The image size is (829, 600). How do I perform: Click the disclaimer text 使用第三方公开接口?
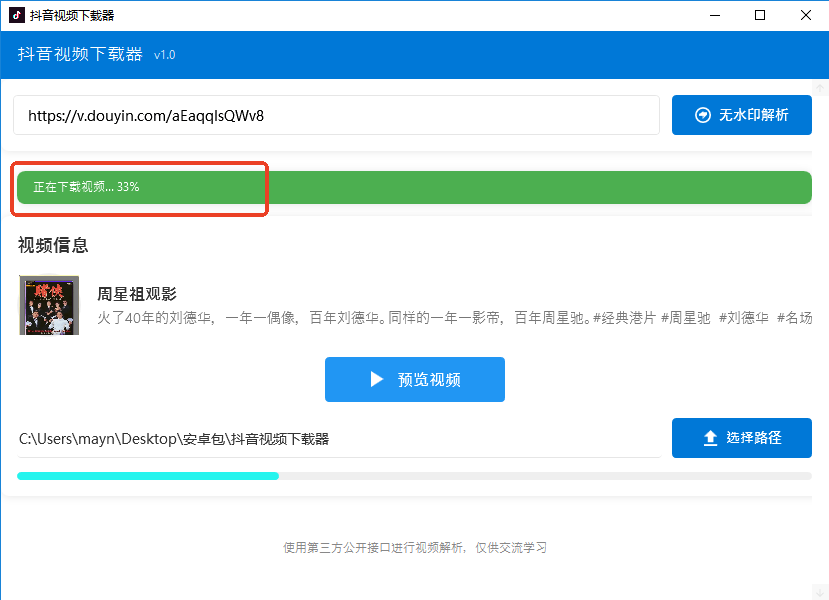pyautogui.click(x=414, y=548)
